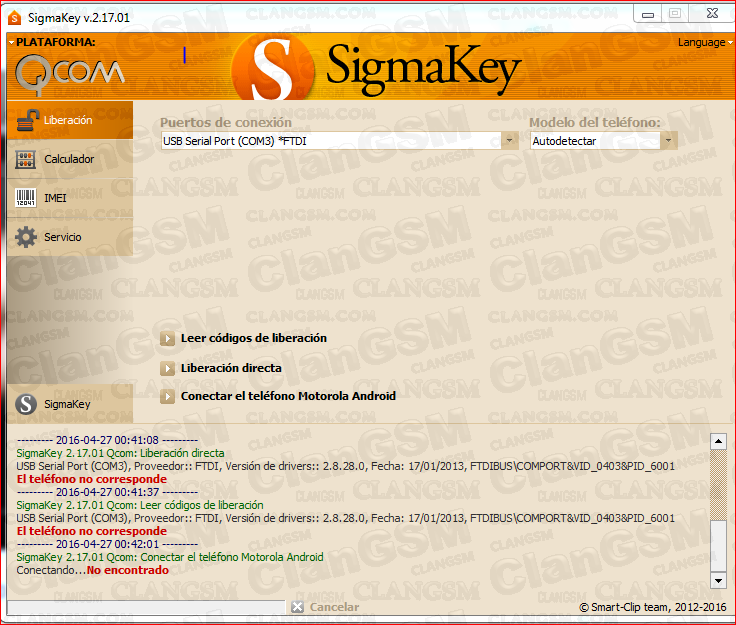
Task: Click the log scrollbar up arrow
Action: tap(718, 442)
